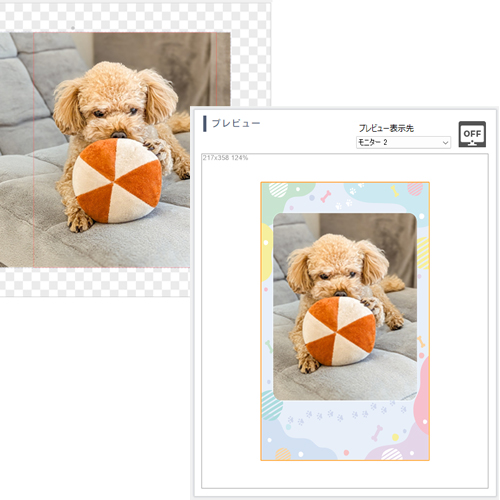Click the 217x358 124% size readout
Image resolution: width=500 pixels, height=500 pixels.
[225, 158]
